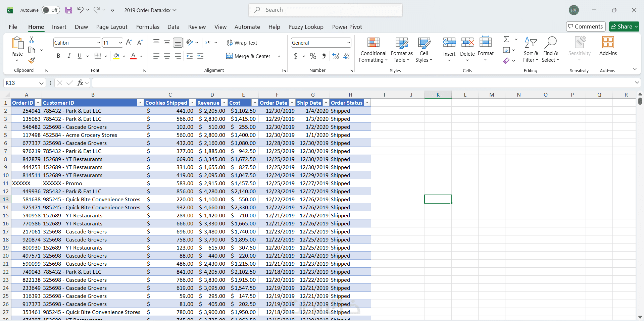The height and width of the screenshot is (321, 644).
Task: Toggle Wrap Text on the cell
Action: (x=242, y=43)
